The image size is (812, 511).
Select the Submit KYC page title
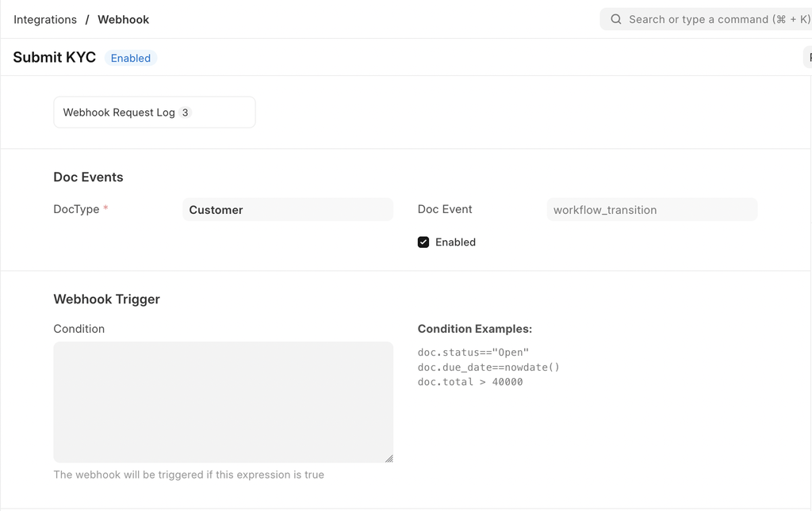click(x=54, y=57)
